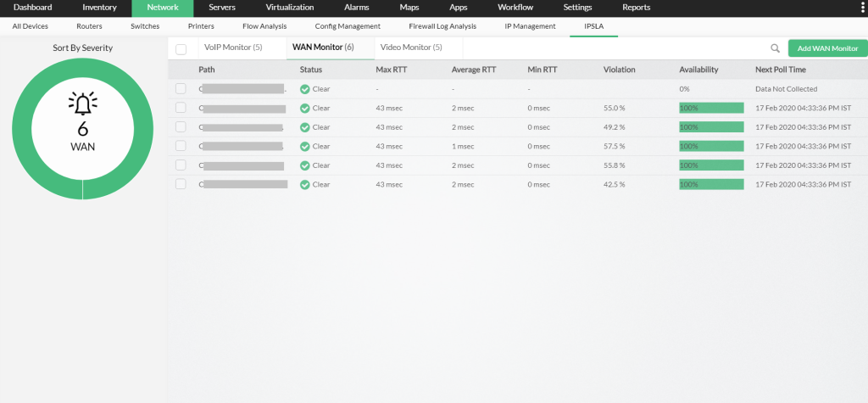Go to Printers submenu
868x403 pixels.
pyautogui.click(x=201, y=26)
